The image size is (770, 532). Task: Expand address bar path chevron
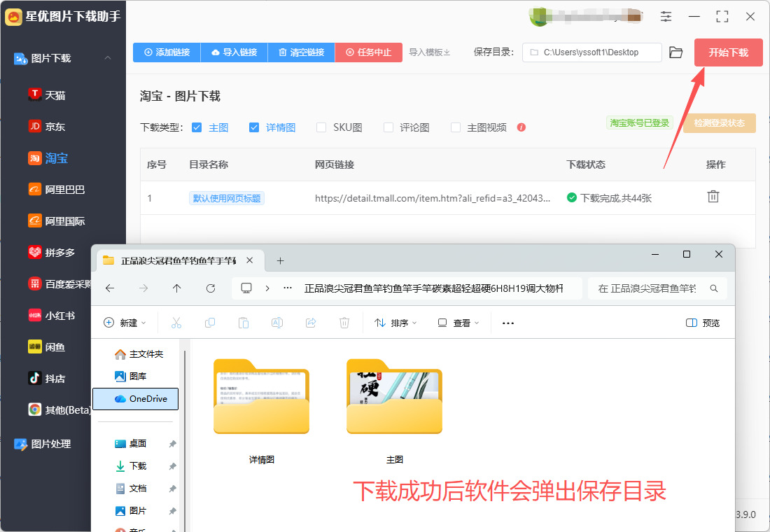click(267, 288)
